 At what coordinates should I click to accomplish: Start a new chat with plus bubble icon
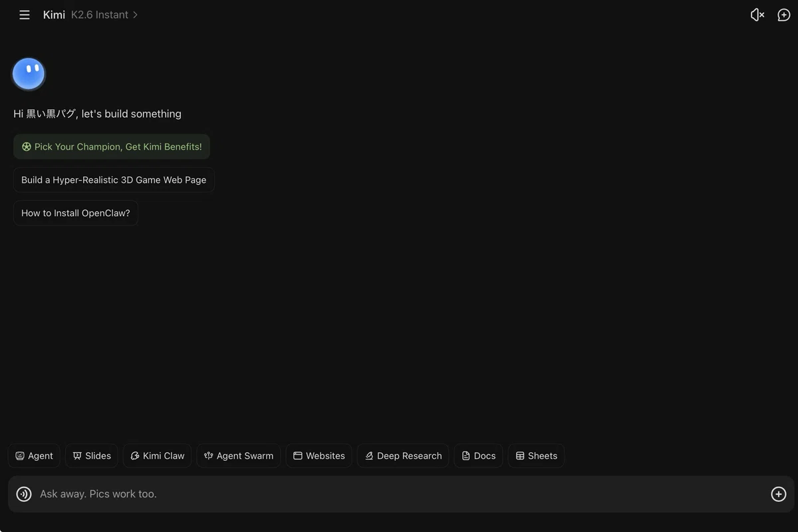[784, 15]
